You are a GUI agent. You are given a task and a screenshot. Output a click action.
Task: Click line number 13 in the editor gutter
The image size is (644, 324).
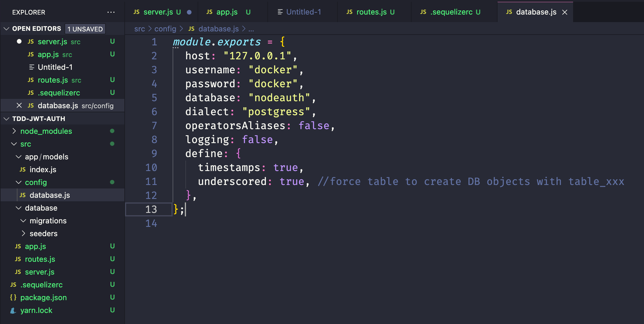point(151,209)
